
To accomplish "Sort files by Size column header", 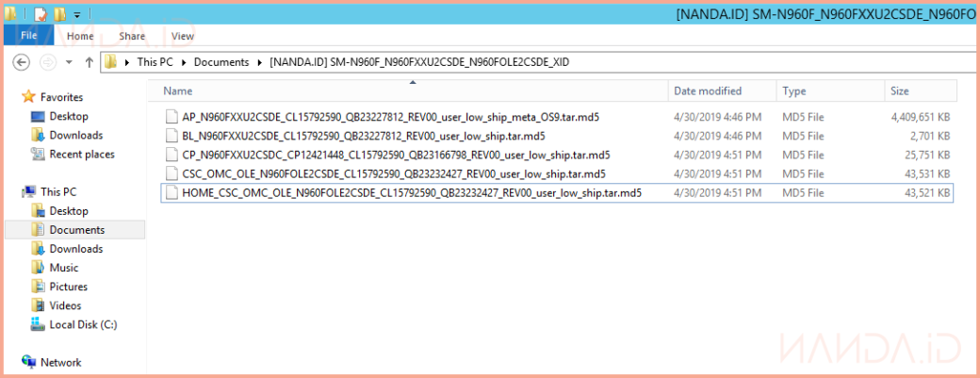I will point(900,91).
